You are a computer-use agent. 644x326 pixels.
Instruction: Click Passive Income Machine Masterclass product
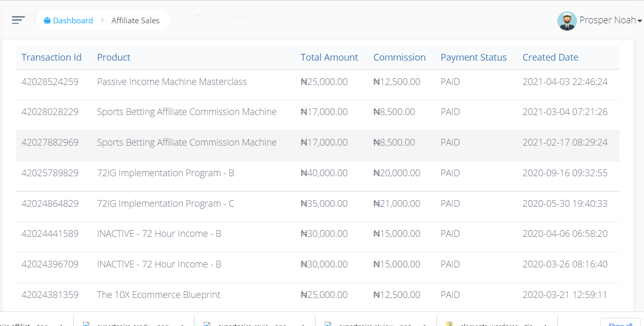pos(172,82)
